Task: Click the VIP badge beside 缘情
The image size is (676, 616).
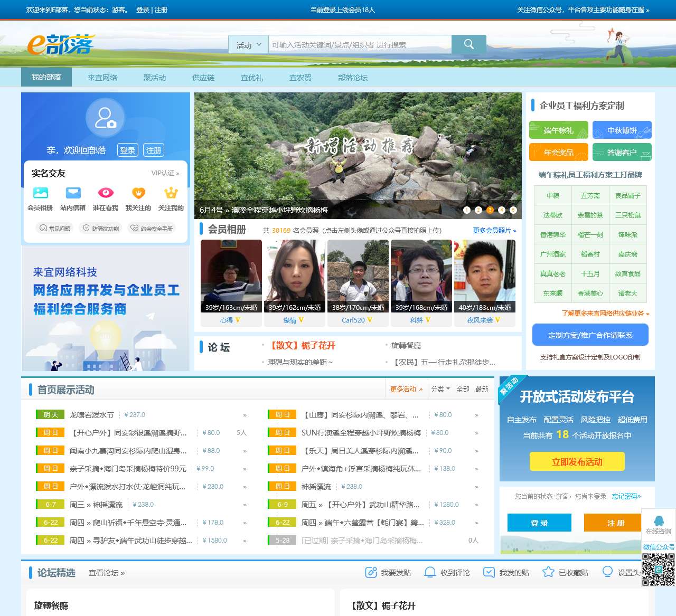Action: coord(301,320)
